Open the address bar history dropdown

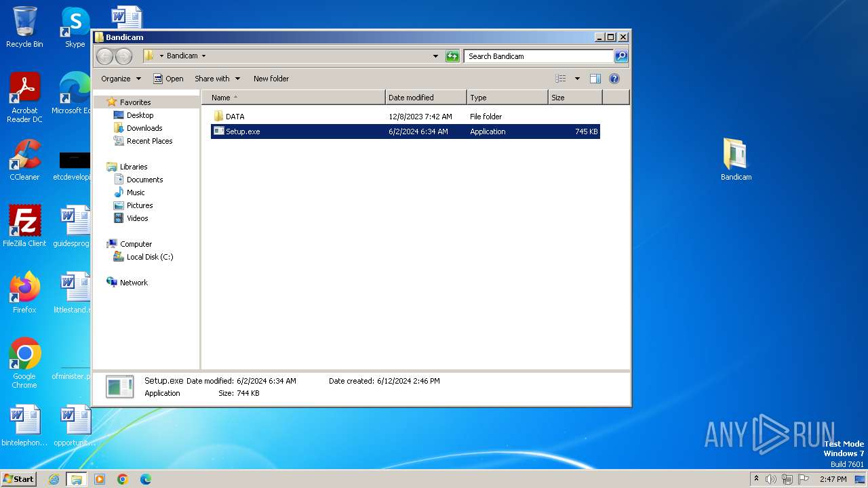435,56
